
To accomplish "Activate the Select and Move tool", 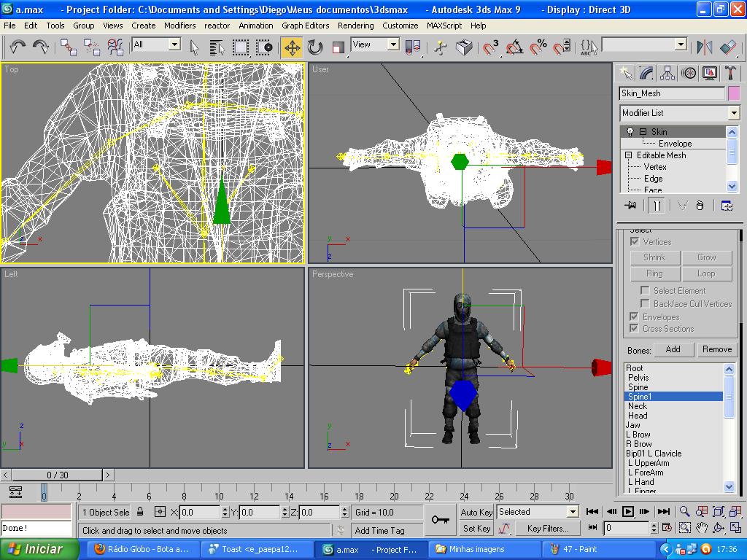I will click(x=292, y=47).
